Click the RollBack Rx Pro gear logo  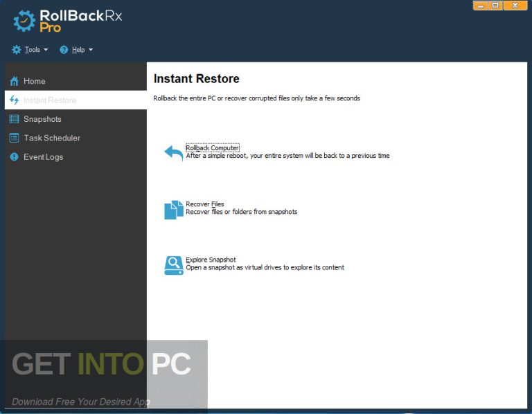24,21
